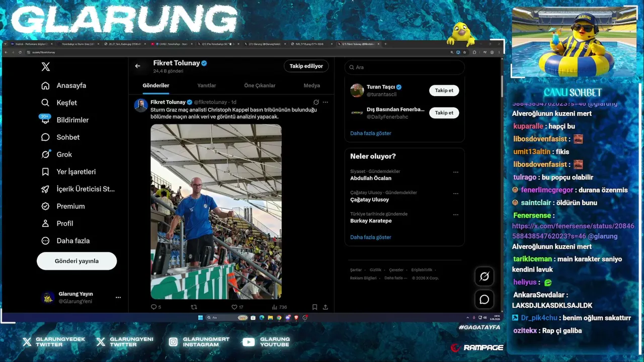Open the tweet's three-dot more menu
Image resolution: width=644 pixels, height=362 pixels.
pos(326,102)
